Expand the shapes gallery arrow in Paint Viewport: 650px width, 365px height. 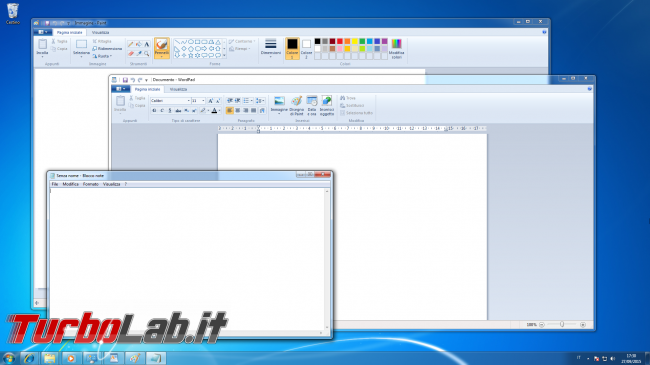[x=224, y=55]
